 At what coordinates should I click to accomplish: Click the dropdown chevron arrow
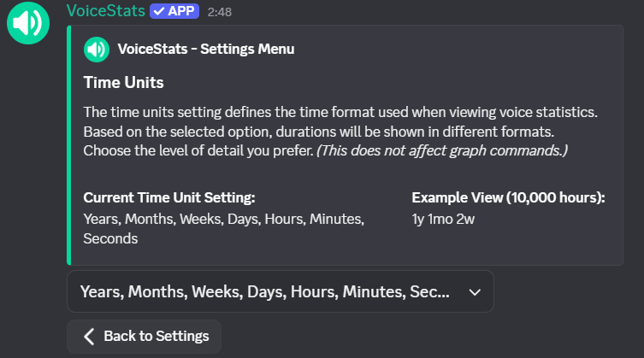[x=476, y=292]
